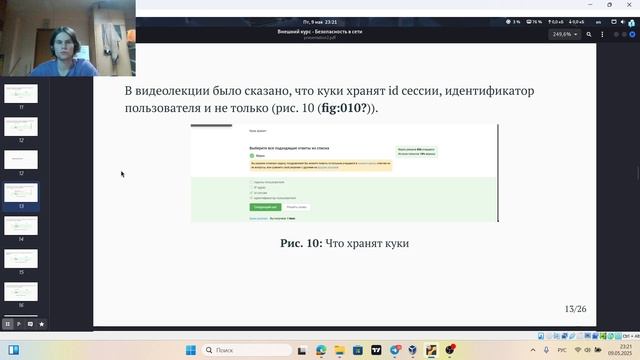Open the blank-looking slide thumbnail above page 13

click(x=21, y=160)
